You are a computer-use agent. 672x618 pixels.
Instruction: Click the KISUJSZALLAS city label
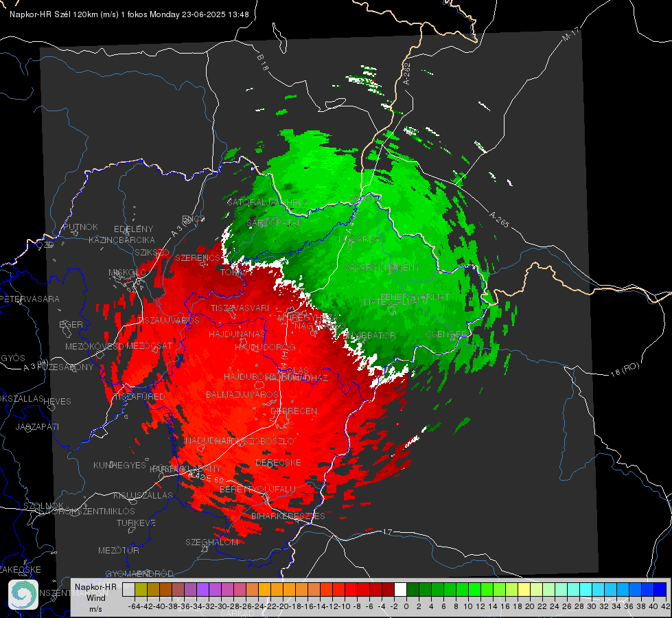pyautogui.click(x=143, y=495)
